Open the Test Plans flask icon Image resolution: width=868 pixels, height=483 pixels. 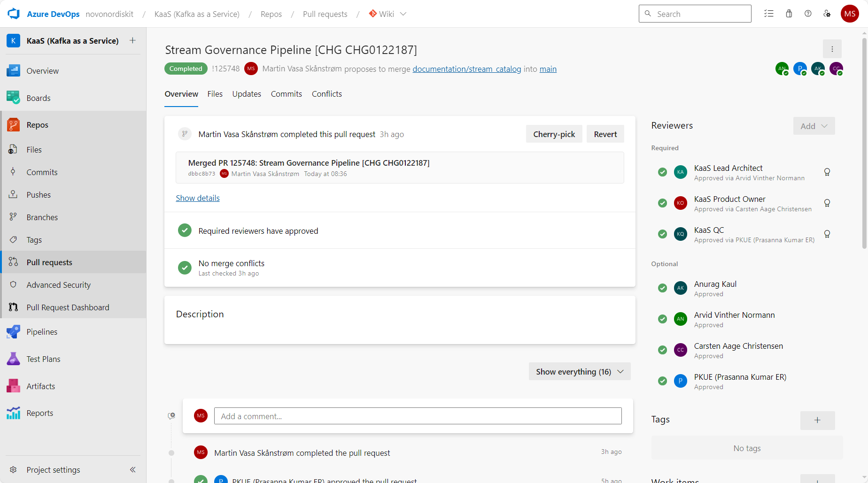click(x=13, y=359)
